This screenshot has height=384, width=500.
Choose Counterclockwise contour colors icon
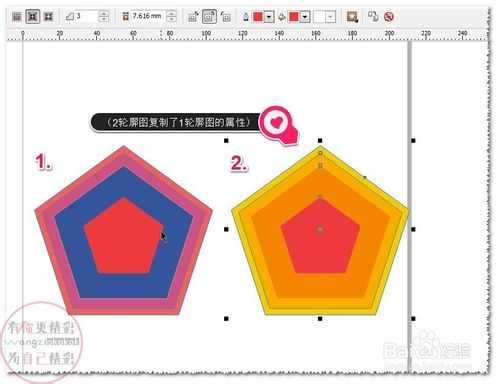[x=226, y=16]
